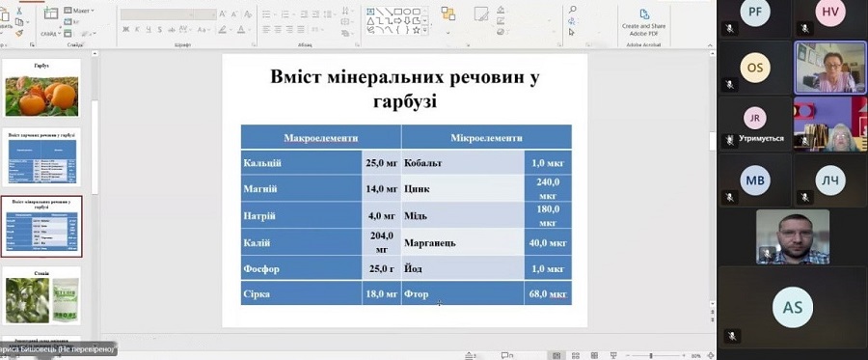
Task: Click the Slide Sorter view icon
Action: pos(576,355)
